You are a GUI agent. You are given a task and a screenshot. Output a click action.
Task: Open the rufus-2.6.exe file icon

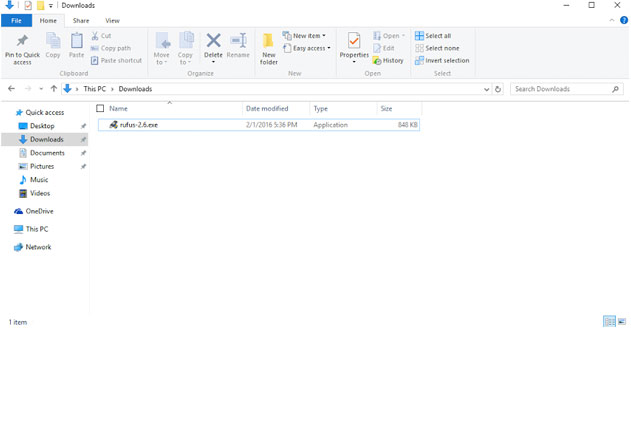pyautogui.click(x=114, y=125)
